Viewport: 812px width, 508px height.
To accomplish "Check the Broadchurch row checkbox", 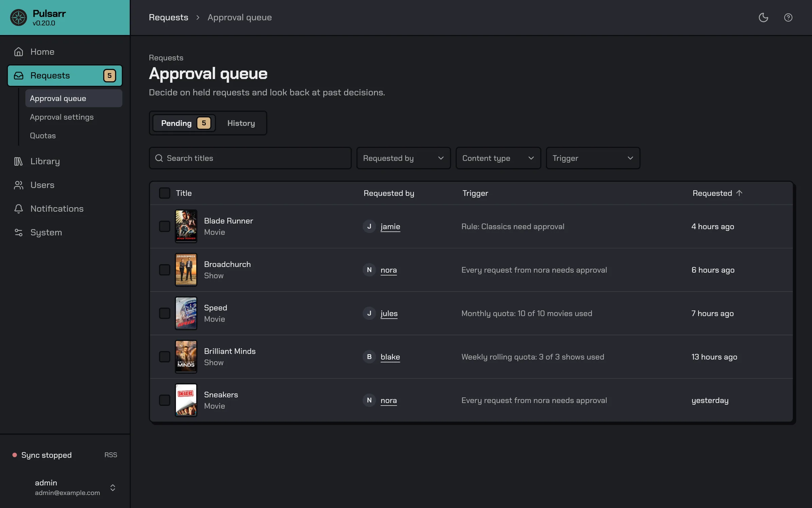I will [x=165, y=270].
